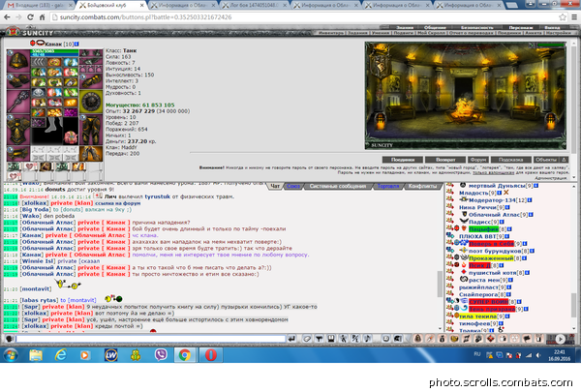This screenshot has width=581, height=392.
Task: Open the Безопасность top menu
Action: (477, 27)
